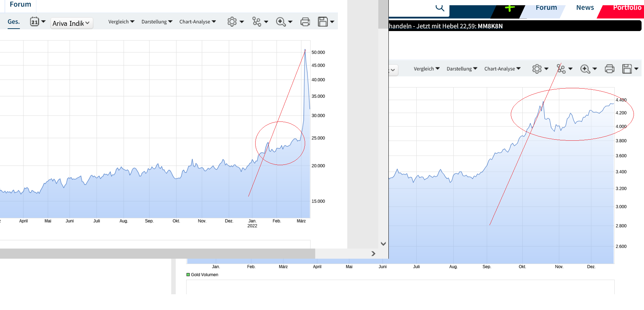Open the gear settings icon in left chart toolbar
The width and height of the screenshot is (644, 310).
[x=232, y=22]
